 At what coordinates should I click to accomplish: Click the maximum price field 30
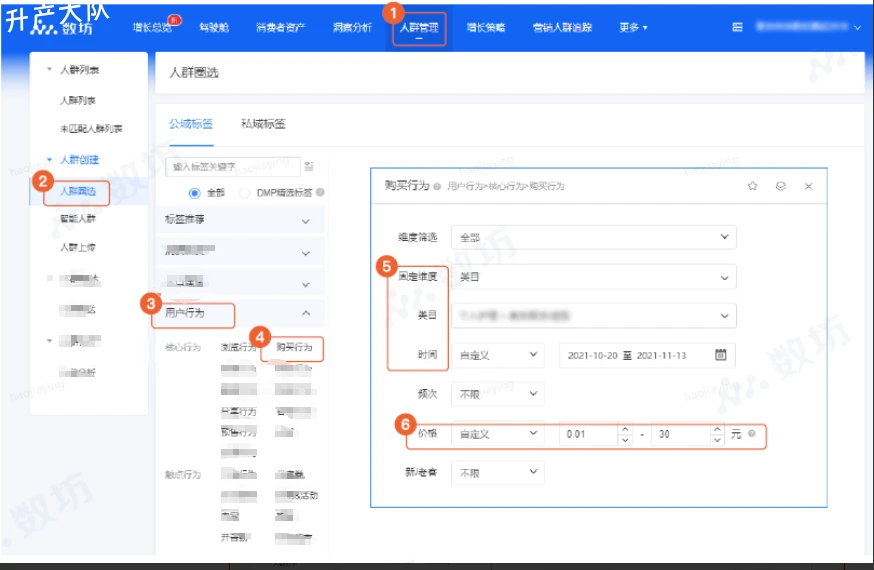[681, 434]
